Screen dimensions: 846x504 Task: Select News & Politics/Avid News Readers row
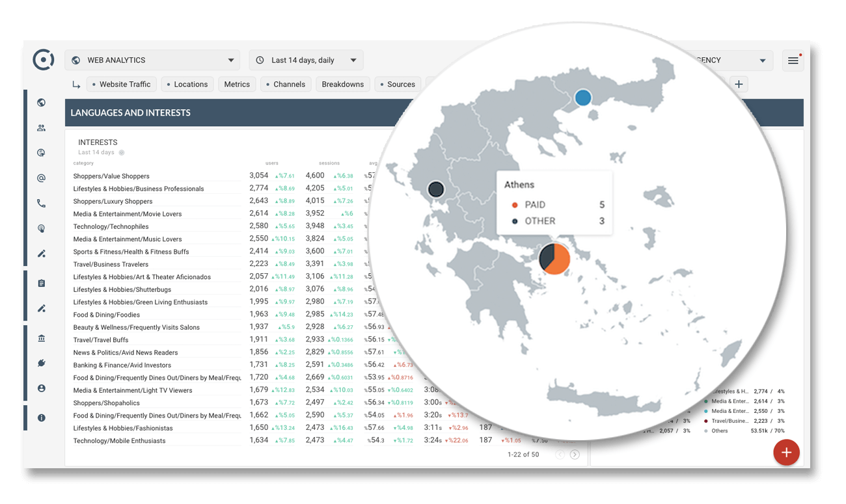click(126, 352)
